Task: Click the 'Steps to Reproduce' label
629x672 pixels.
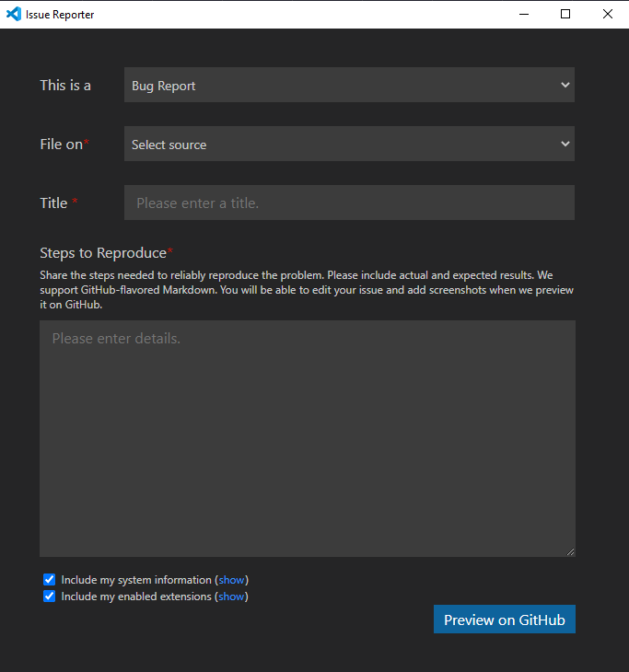Action: pos(103,253)
